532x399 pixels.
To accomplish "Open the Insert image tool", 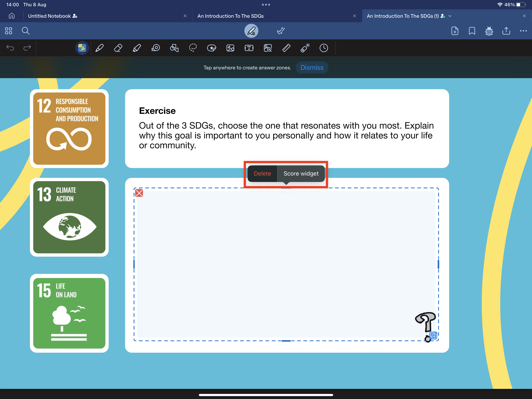I will point(230,48).
